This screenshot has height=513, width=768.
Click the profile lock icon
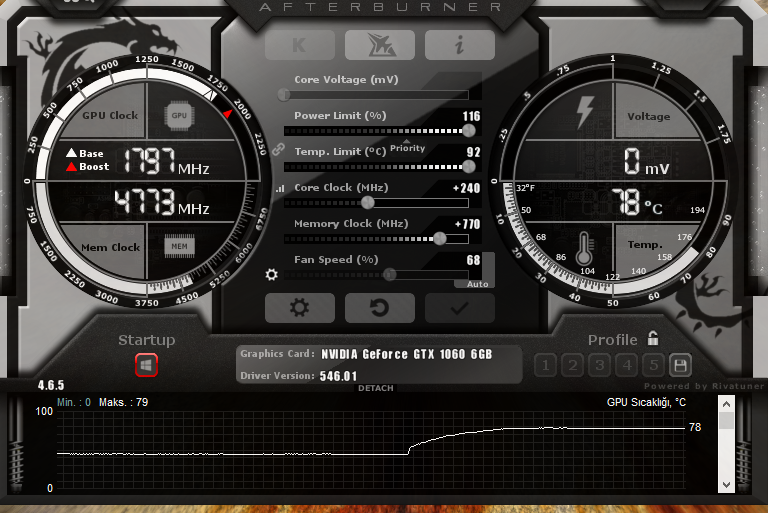pyautogui.click(x=653, y=338)
